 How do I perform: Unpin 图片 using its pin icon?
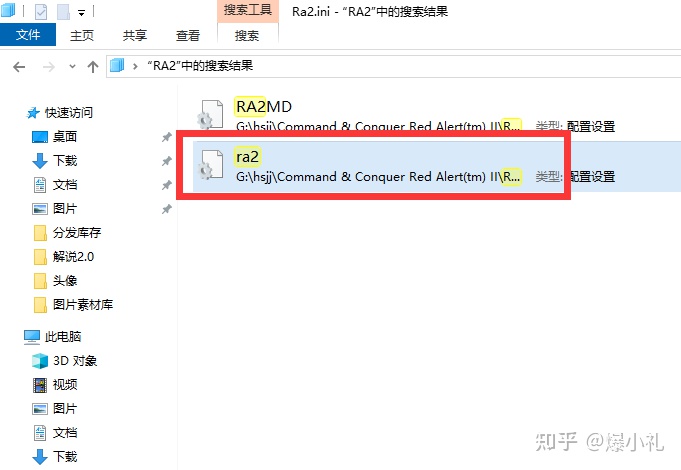(167, 209)
